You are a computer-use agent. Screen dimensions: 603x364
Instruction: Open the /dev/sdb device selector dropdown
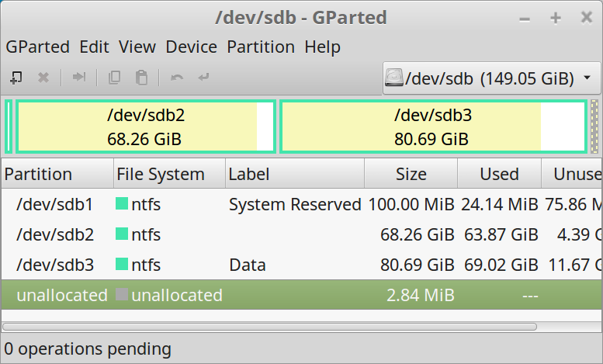(491, 78)
